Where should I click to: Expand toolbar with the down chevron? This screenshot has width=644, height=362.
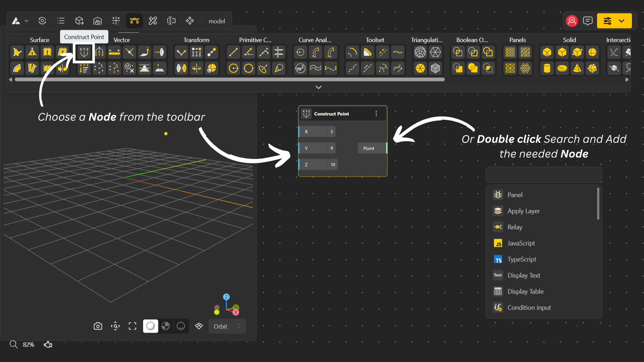[x=318, y=87]
